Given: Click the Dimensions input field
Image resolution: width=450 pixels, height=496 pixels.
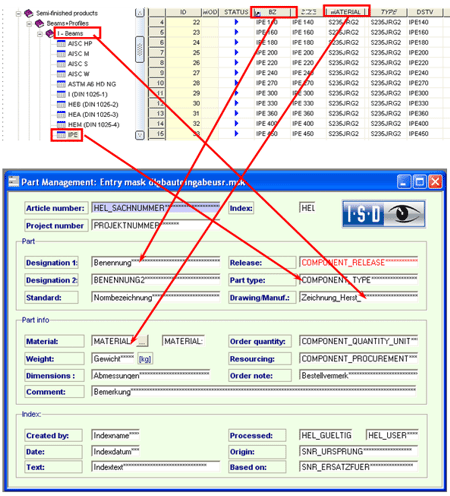Looking at the screenshot, I should [x=151, y=375].
